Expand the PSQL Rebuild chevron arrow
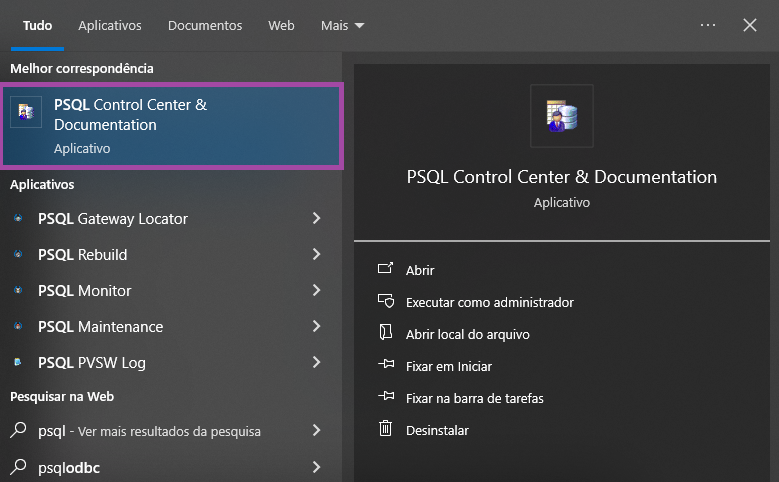 (316, 254)
